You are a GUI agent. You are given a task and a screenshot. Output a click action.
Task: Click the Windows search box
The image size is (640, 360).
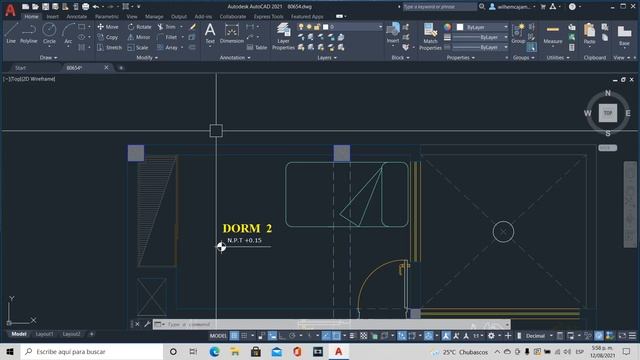click(92, 351)
